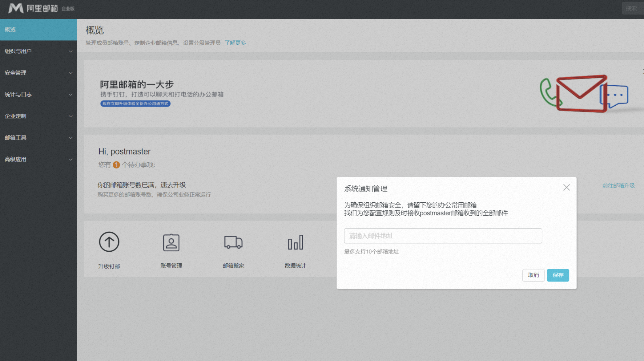Click the 企业版 label next to logo
Screen dimensions: 644x361
68,9
